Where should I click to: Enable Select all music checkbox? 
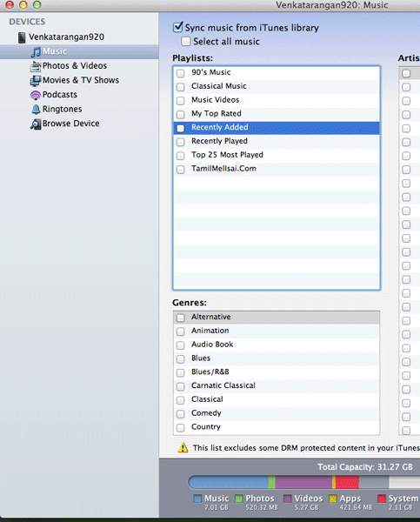(x=186, y=41)
